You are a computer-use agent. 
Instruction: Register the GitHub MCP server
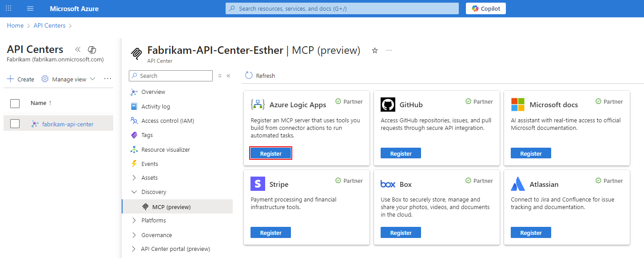coord(401,153)
